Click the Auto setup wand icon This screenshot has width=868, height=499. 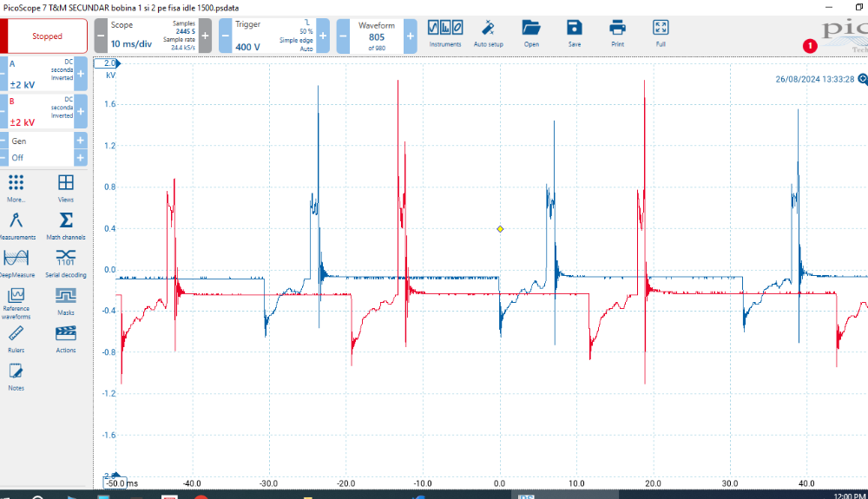(x=488, y=31)
